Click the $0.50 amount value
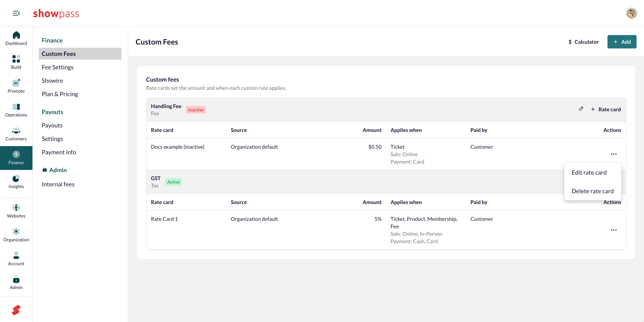The width and height of the screenshot is (644, 322). (375, 147)
